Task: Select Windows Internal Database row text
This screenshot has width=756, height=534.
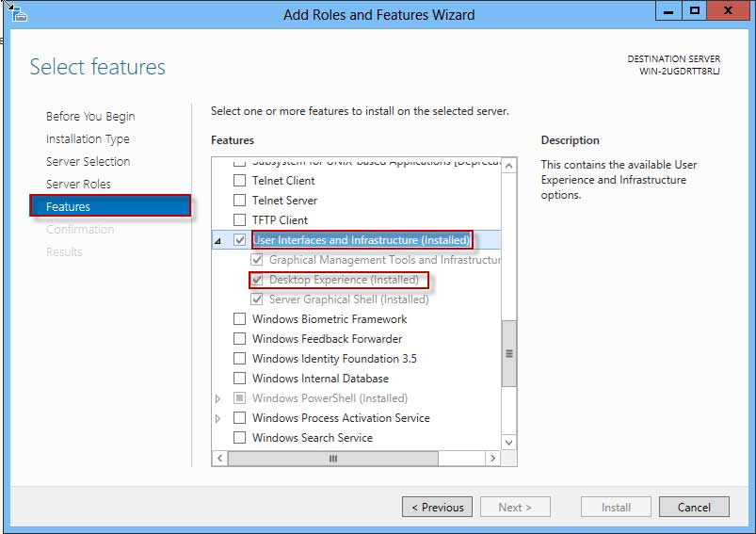Action: [320, 379]
